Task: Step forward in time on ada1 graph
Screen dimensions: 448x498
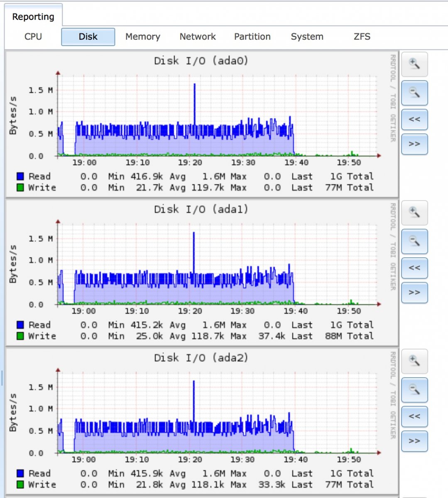Action: (414, 293)
